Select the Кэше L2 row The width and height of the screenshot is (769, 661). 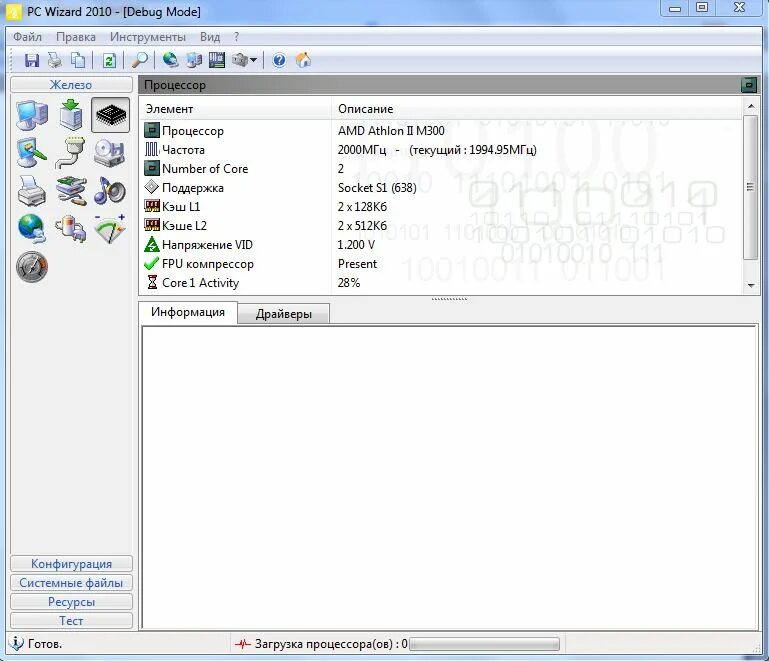(x=441, y=226)
